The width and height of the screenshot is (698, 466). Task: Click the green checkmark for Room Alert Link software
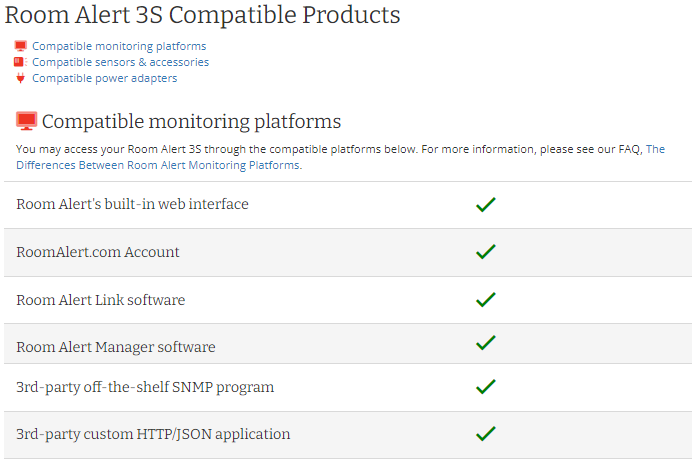coord(486,300)
